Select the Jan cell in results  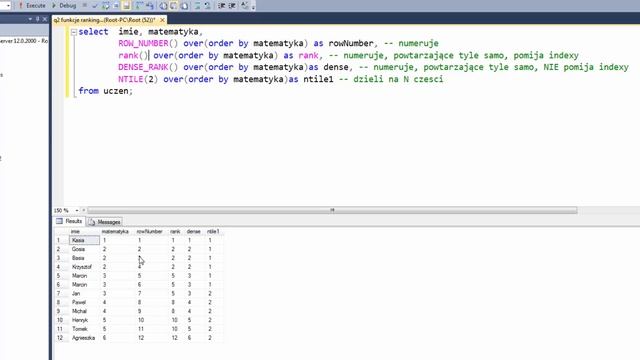pos(84,293)
